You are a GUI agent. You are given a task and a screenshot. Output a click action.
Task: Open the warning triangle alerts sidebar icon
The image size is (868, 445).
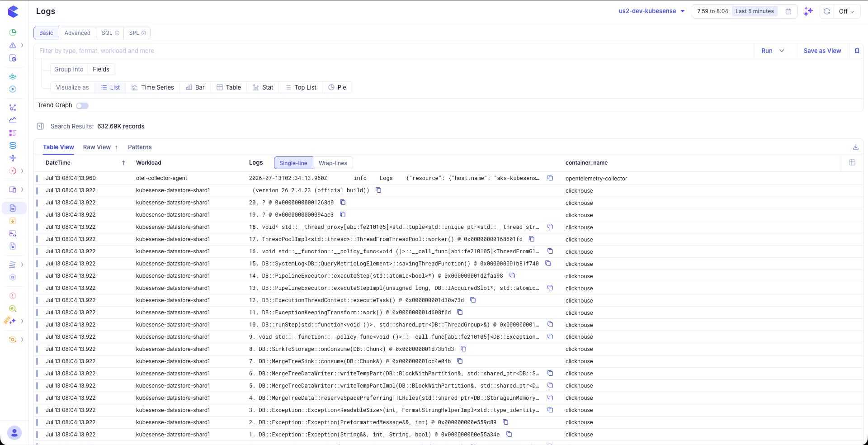click(13, 45)
